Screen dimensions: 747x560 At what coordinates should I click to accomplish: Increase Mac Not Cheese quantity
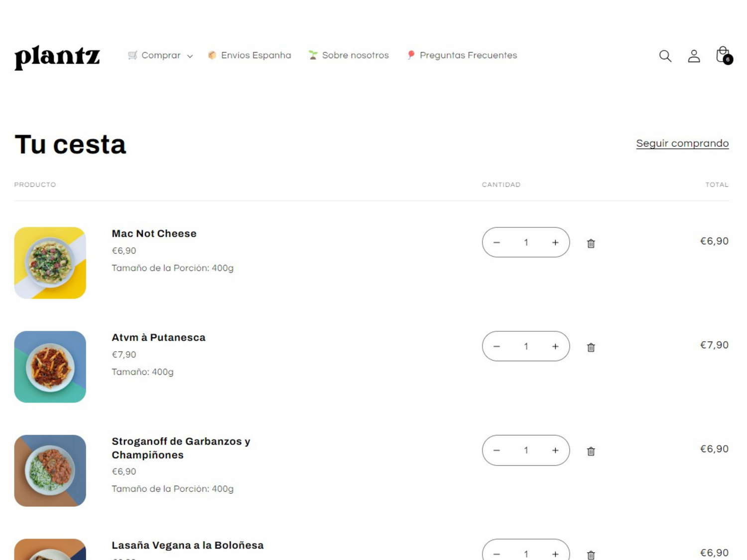555,242
